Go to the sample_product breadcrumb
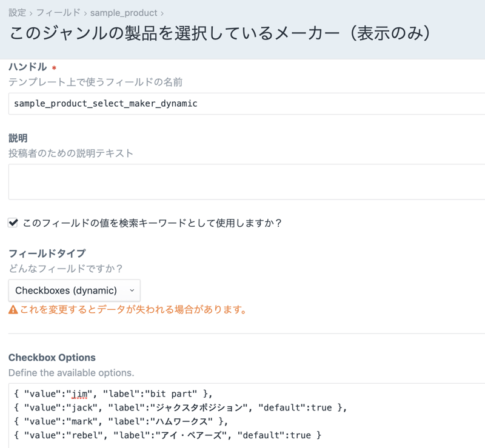485x448 pixels. 124,13
